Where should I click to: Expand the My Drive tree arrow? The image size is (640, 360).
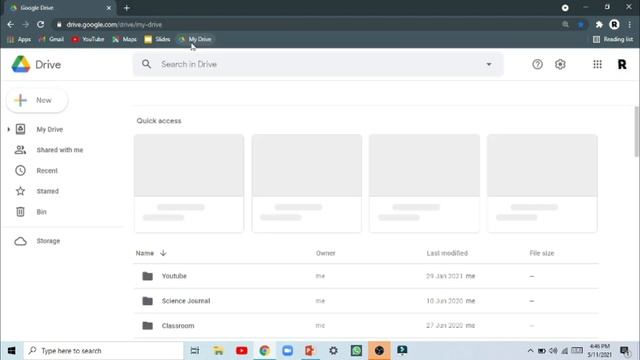click(9, 129)
